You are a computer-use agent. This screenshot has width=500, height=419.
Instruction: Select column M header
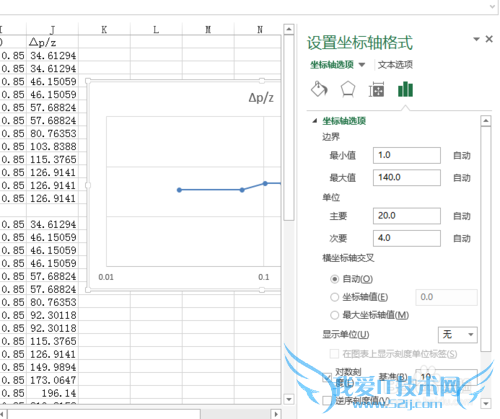click(x=208, y=29)
